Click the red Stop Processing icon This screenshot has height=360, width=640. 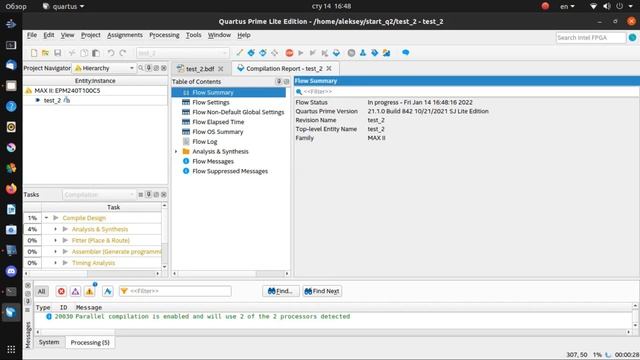[289, 53]
